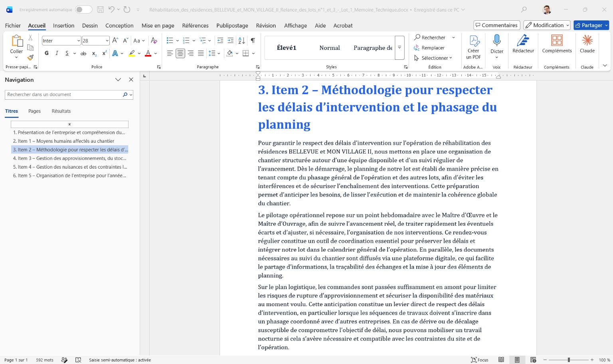
Task: Open the font size dropdown
Action: coord(107,41)
